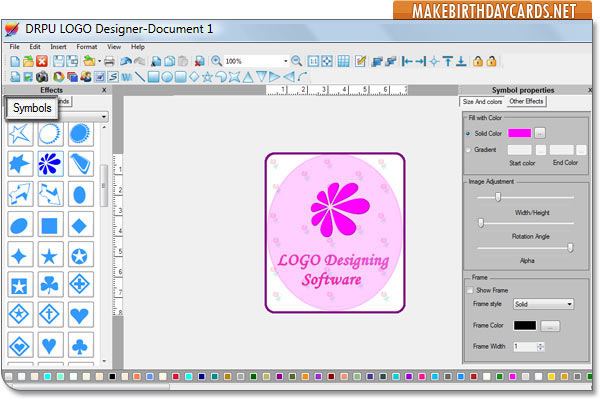The width and height of the screenshot is (600, 399).
Task: Zoom in with the magnifier plus icon
Action: [216, 61]
